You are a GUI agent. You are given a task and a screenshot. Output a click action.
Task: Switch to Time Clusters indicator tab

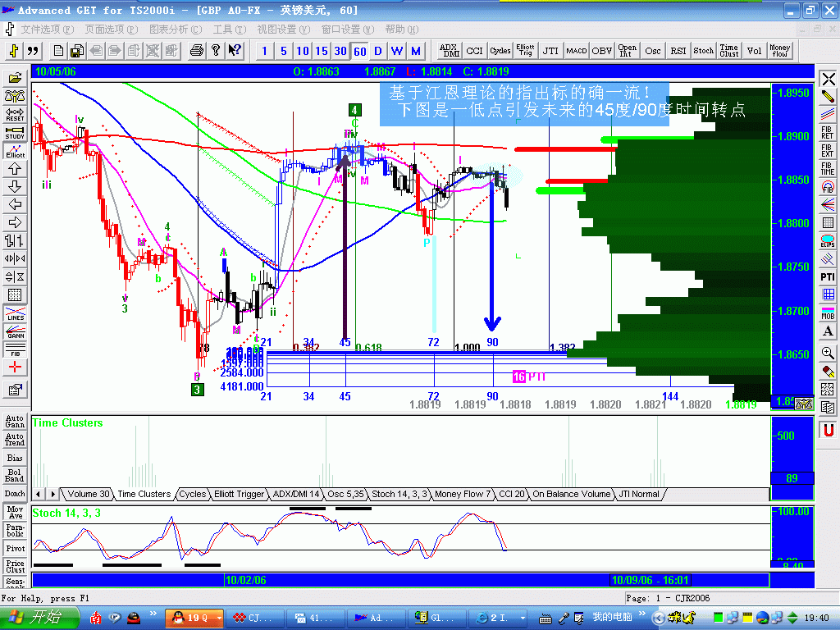[x=144, y=494]
